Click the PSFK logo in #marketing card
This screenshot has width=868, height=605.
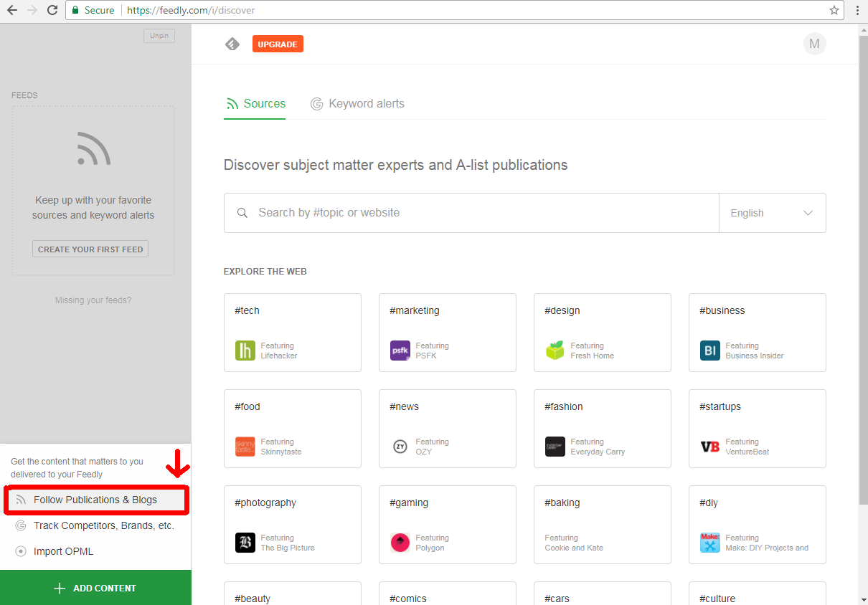[x=400, y=351]
